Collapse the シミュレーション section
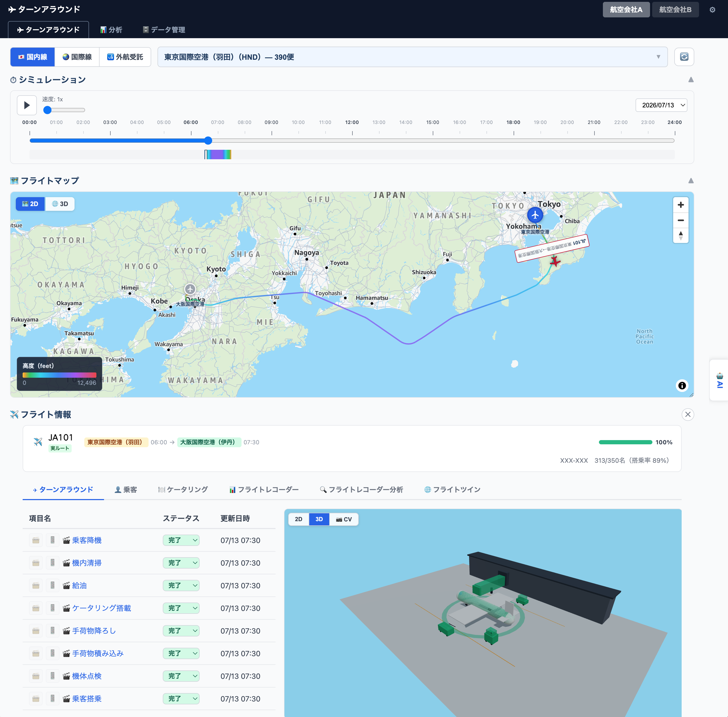Viewport: 728px width, 717px height. [x=691, y=80]
